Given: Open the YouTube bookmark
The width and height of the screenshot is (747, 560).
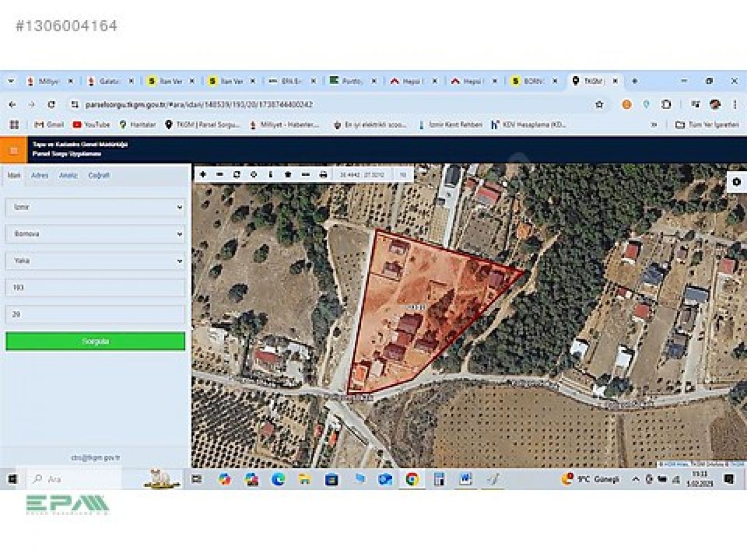Looking at the screenshot, I should 91,124.
